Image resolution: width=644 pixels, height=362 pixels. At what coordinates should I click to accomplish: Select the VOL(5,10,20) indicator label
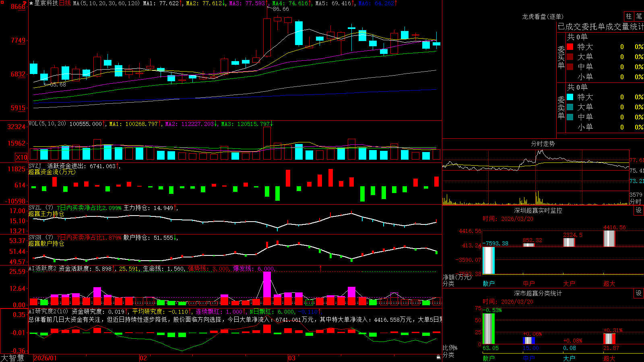(x=47, y=124)
